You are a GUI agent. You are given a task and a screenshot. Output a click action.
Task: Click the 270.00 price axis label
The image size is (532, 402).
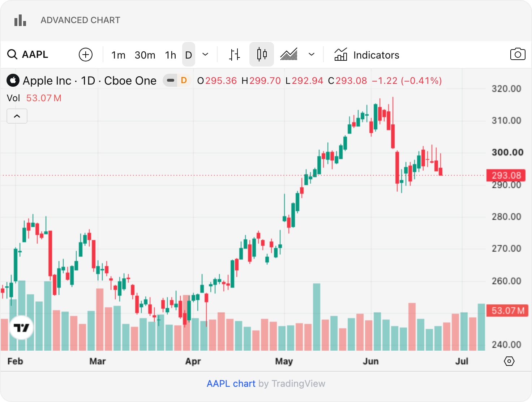coord(506,249)
